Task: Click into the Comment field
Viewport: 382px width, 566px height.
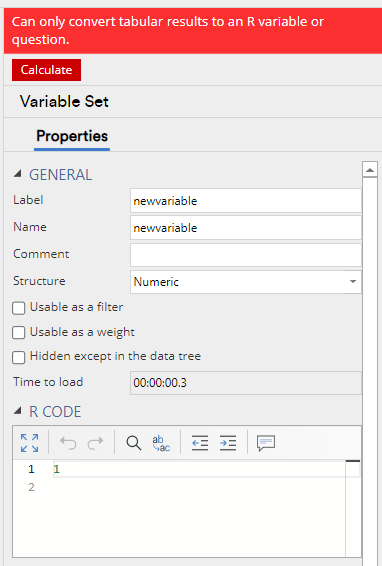Action: [246, 255]
